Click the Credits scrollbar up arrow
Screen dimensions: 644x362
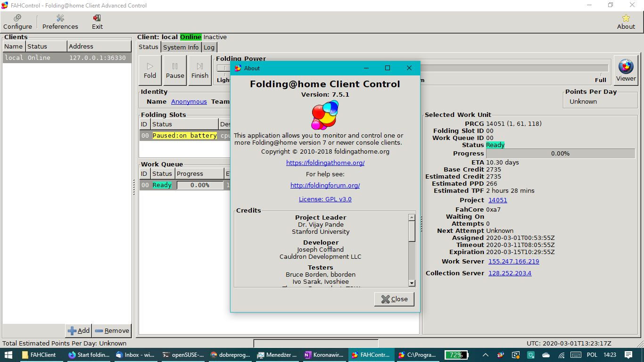[x=412, y=217]
